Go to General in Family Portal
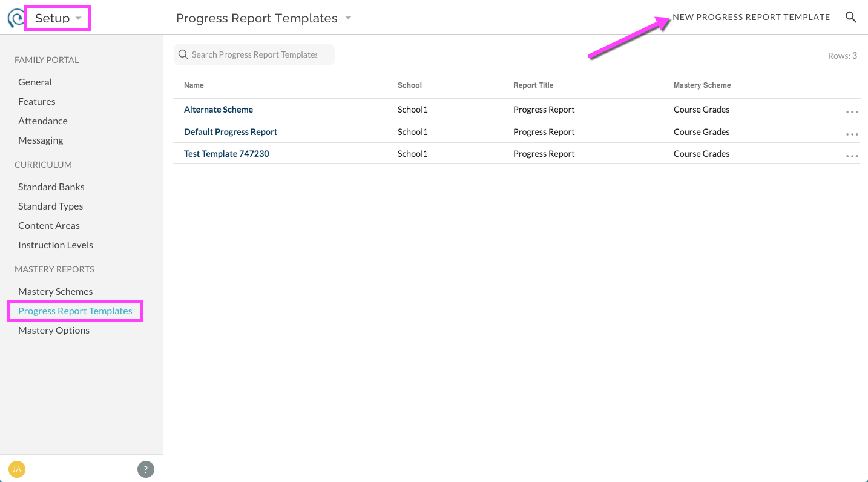 [35, 82]
